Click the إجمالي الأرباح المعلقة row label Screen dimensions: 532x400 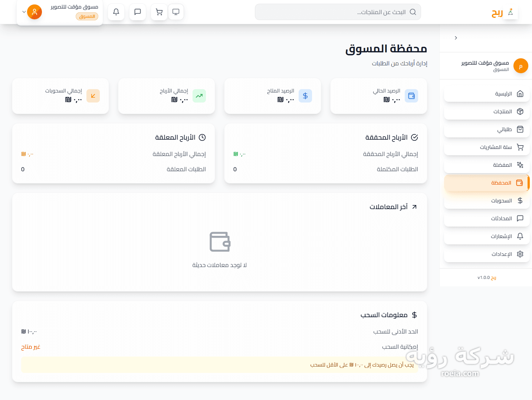point(179,154)
